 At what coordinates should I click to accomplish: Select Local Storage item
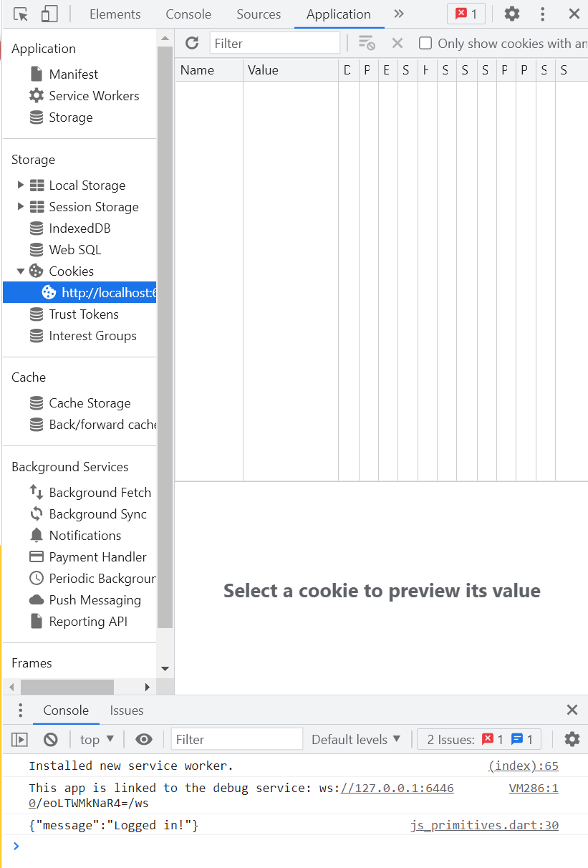tap(77, 185)
